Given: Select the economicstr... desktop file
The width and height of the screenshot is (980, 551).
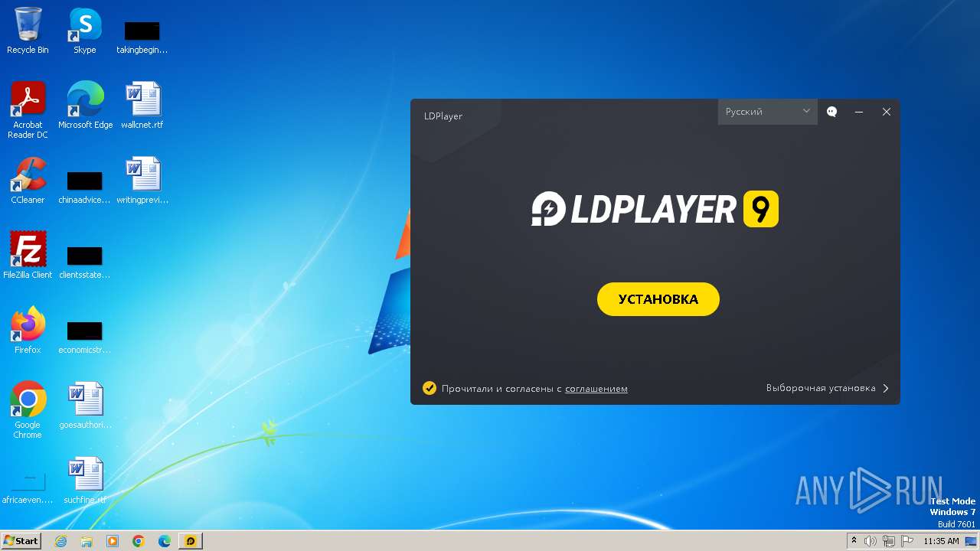Looking at the screenshot, I should [x=85, y=337].
